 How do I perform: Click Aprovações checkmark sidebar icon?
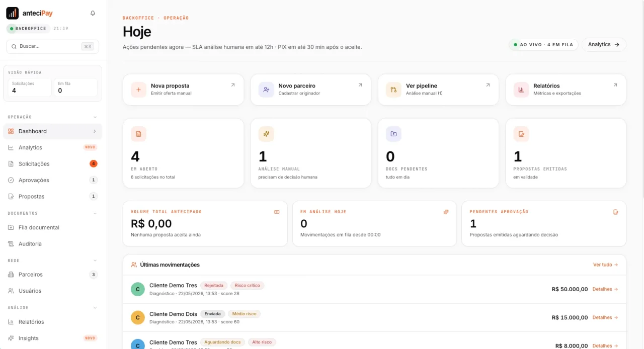click(11, 180)
